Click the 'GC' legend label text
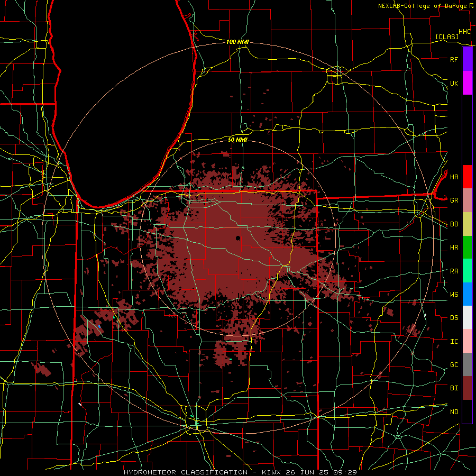Screen dimensions: 476x476 click(454, 365)
